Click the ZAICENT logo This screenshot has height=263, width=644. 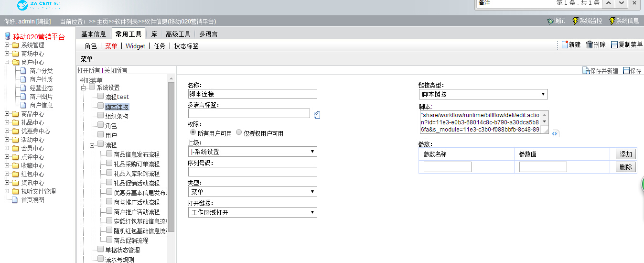[39, 6]
